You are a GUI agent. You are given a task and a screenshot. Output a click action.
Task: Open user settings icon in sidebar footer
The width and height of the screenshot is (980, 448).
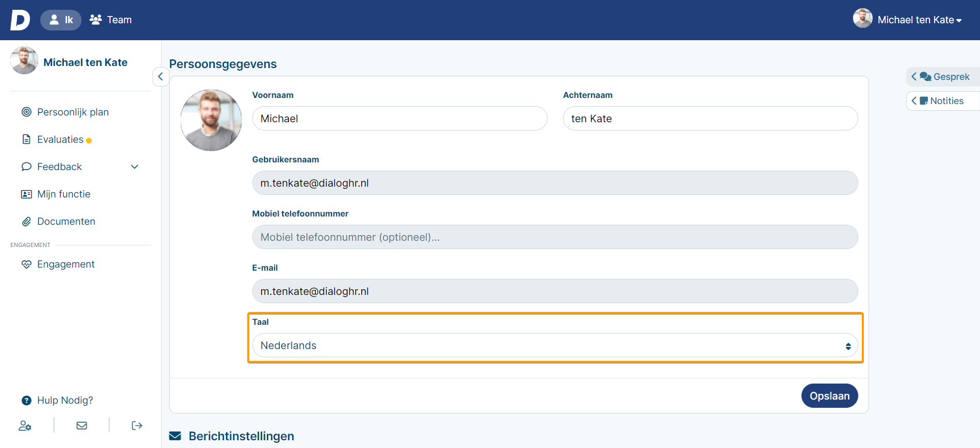[25, 425]
